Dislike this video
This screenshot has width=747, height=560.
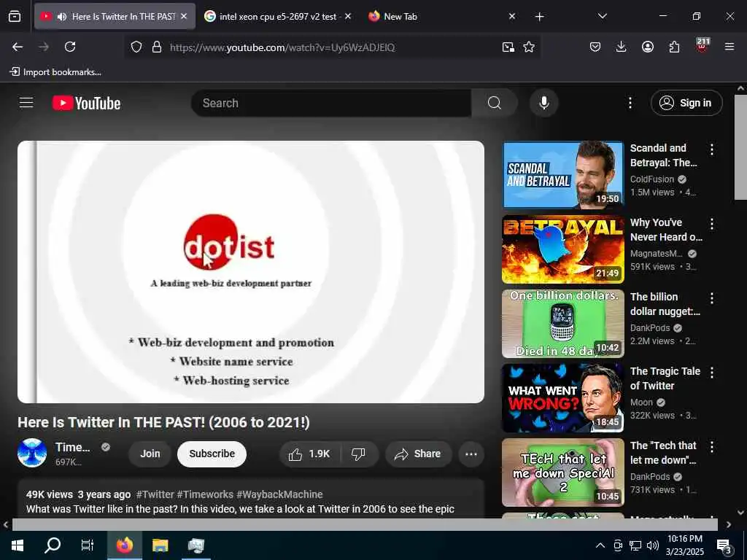[359, 454]
